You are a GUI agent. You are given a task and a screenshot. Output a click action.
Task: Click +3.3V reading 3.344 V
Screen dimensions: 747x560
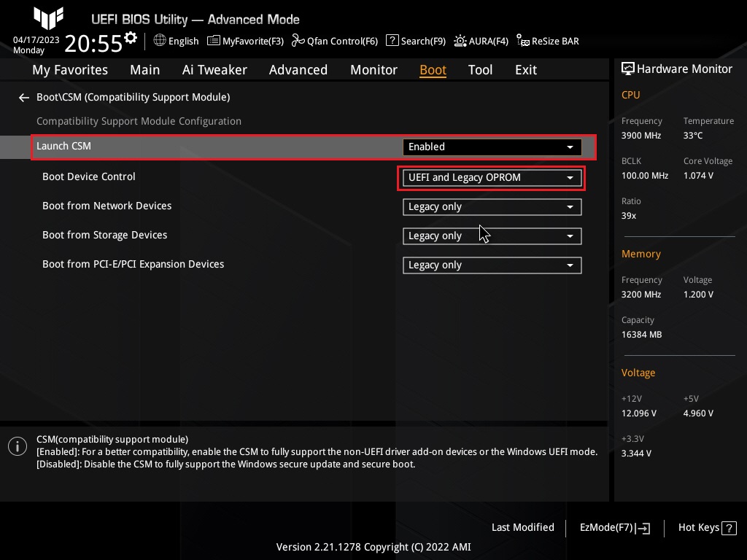[636, 454]
